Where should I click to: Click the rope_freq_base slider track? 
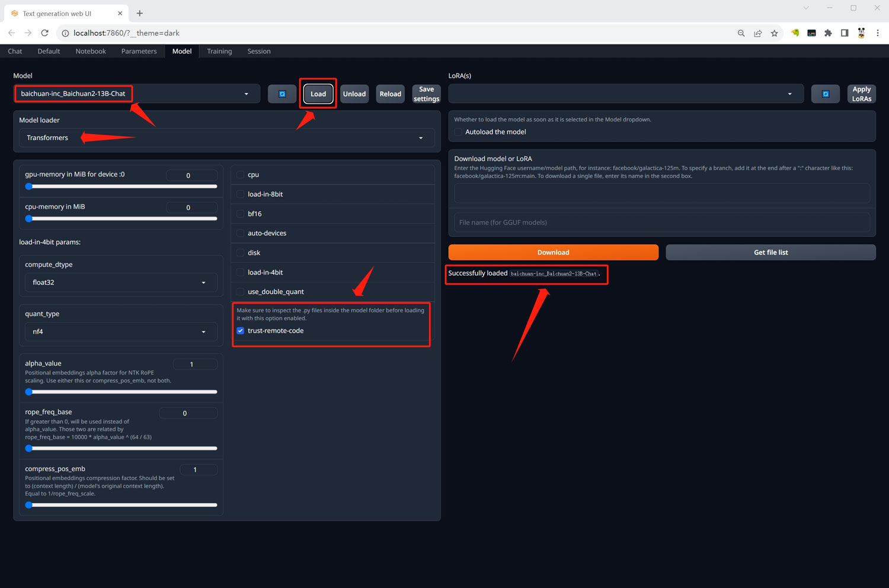(x=121, y=448)
